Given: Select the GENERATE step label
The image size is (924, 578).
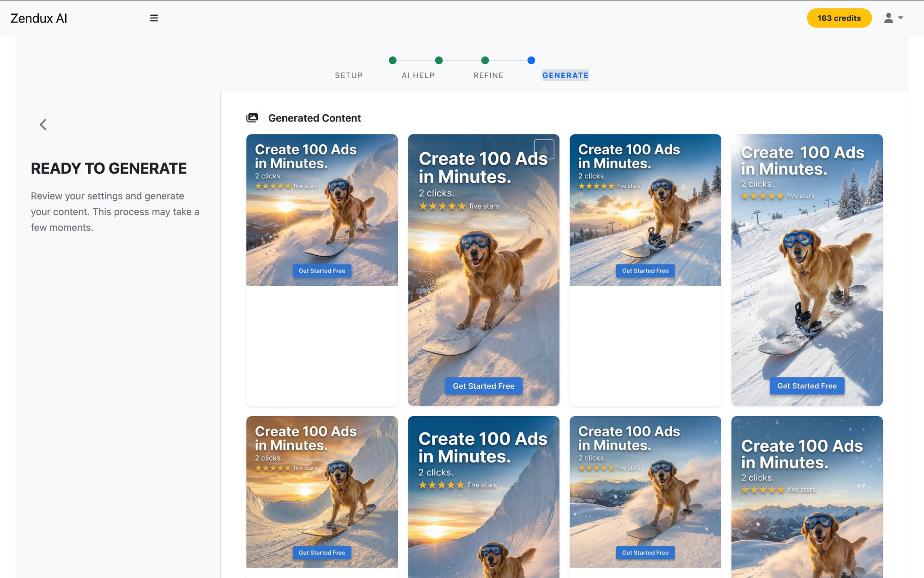Looking at the screenshot, I should coord(565,75).
